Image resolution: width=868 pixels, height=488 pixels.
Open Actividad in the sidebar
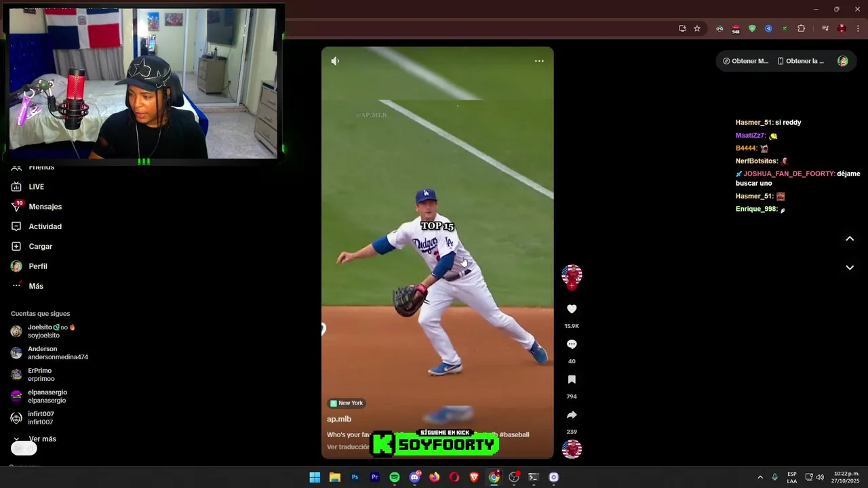(36, 226)
